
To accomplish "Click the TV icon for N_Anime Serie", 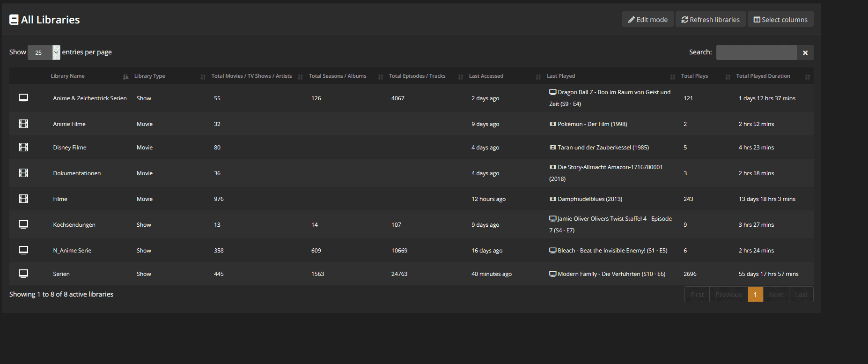I will click(23, 250).
